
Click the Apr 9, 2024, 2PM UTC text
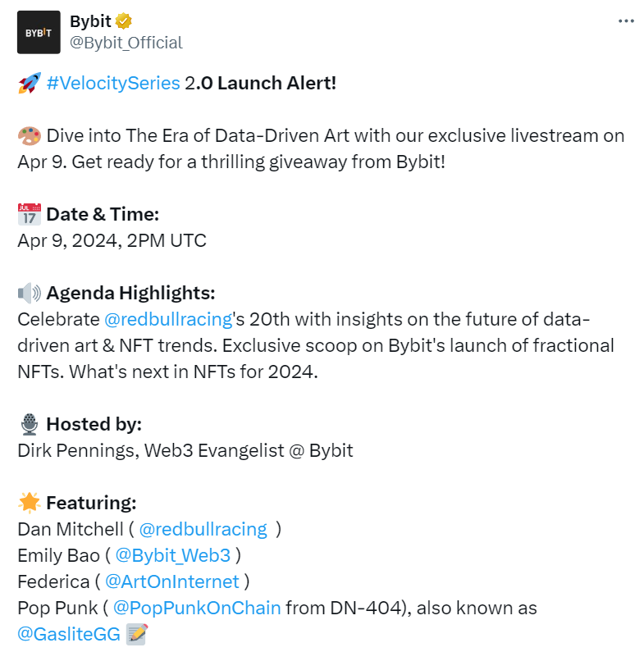[112, 241]
